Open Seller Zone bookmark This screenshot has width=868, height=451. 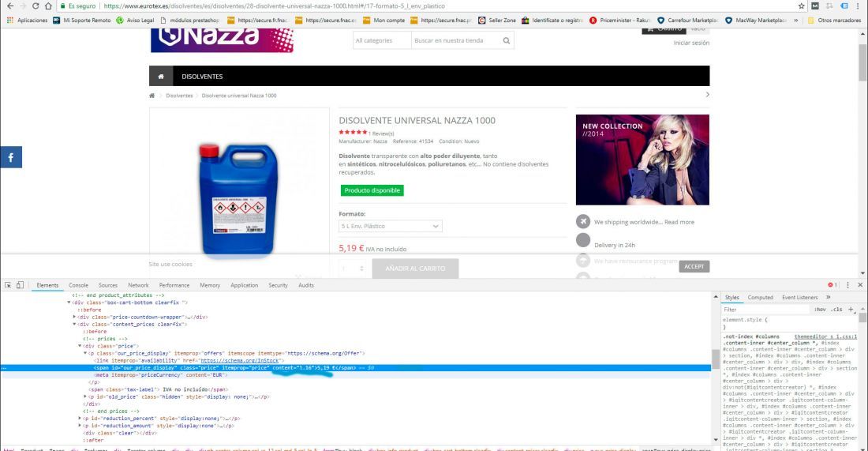click(496, 20)
